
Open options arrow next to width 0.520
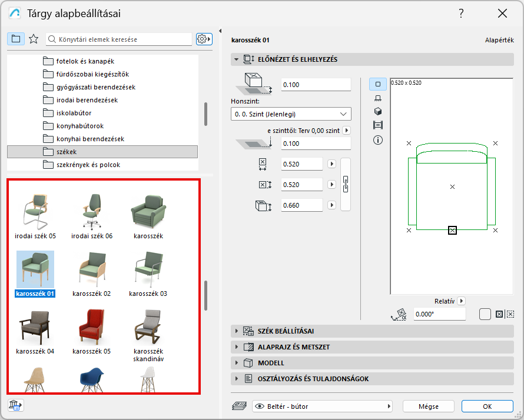coord(331,164)
